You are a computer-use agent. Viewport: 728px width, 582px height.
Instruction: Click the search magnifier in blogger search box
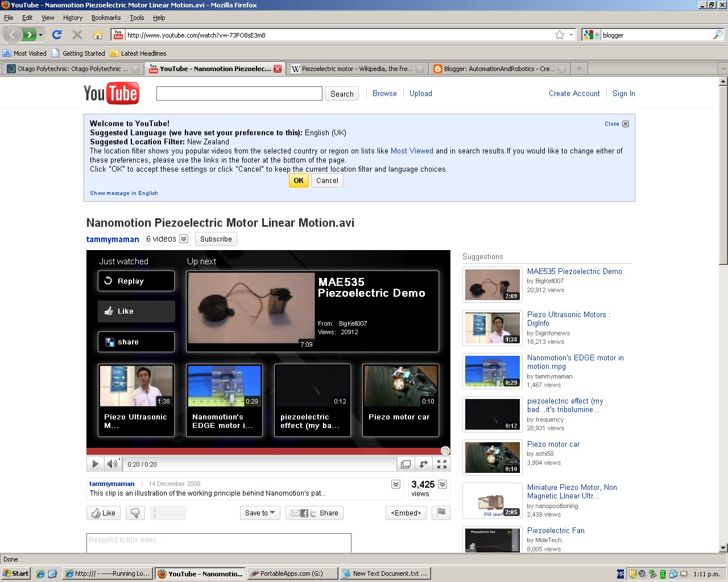coord(718,35)
